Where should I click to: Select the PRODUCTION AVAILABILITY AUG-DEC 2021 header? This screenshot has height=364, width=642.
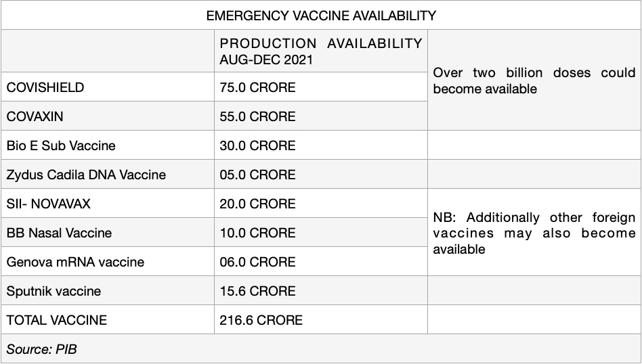click(x=320, y=51)
